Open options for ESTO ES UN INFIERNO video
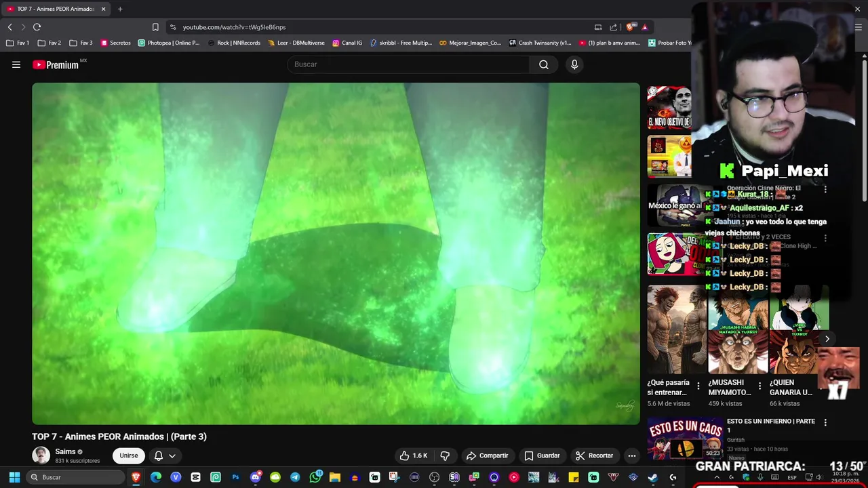 pos(825,422)
